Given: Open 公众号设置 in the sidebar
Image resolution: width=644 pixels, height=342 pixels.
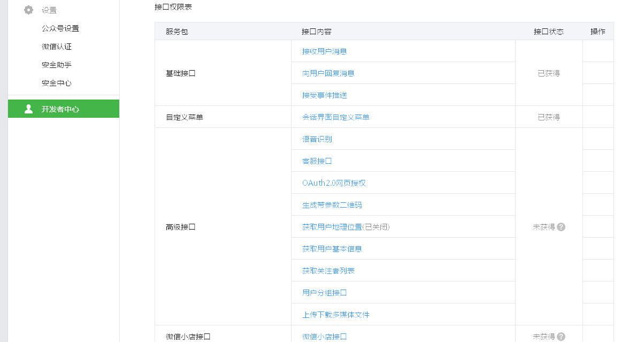Looking at the screenshot, I should [60, 28].
